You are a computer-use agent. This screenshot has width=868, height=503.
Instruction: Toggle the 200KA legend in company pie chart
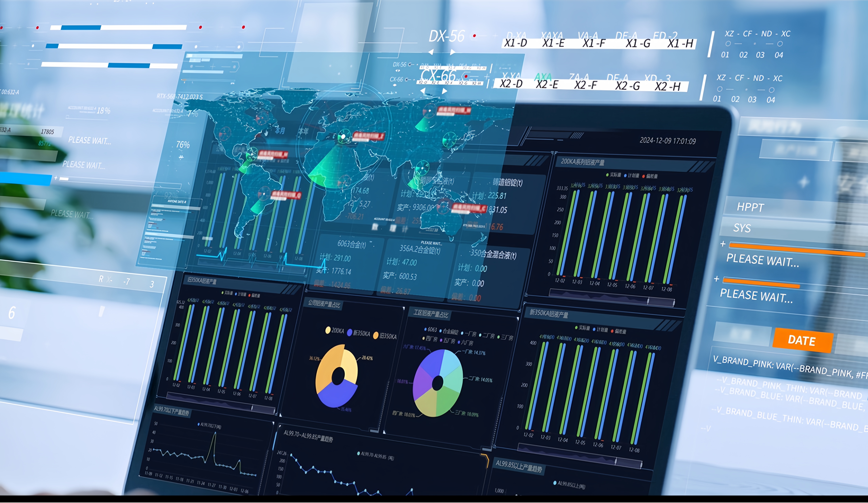[x=335, y=330]
